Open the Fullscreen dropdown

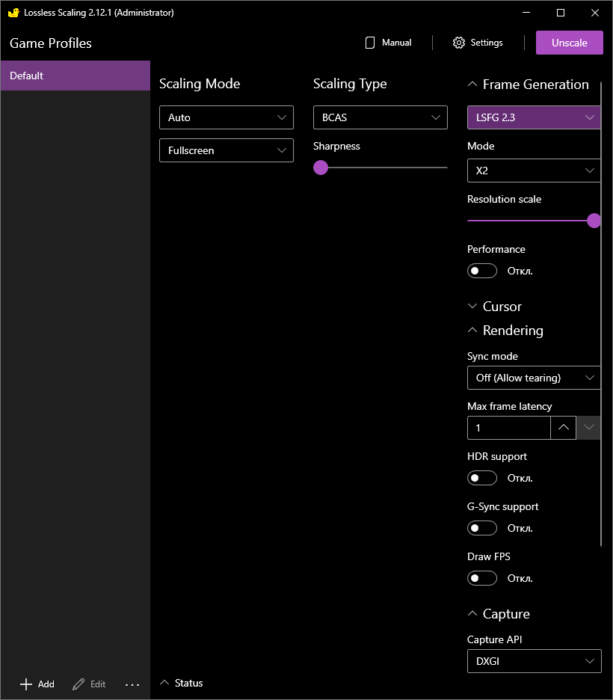[x=227, y=150]
